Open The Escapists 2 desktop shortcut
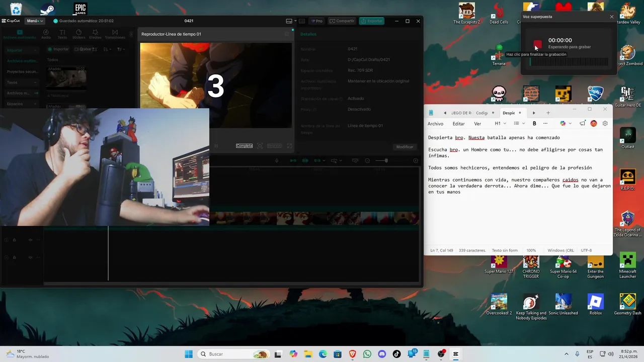This screenshot has height=362, width=644. pos(466,13)
